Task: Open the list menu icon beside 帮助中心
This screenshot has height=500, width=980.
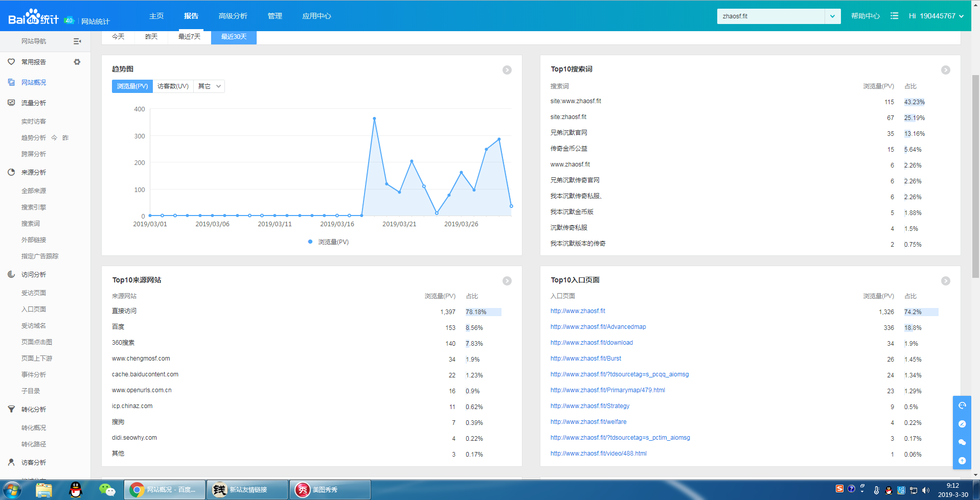Action: click(894, 16)
